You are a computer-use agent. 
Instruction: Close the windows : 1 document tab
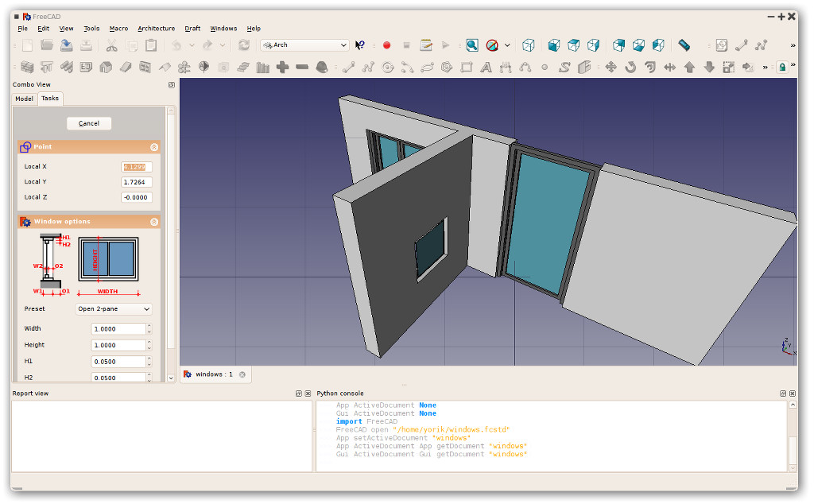click(242, 374)
